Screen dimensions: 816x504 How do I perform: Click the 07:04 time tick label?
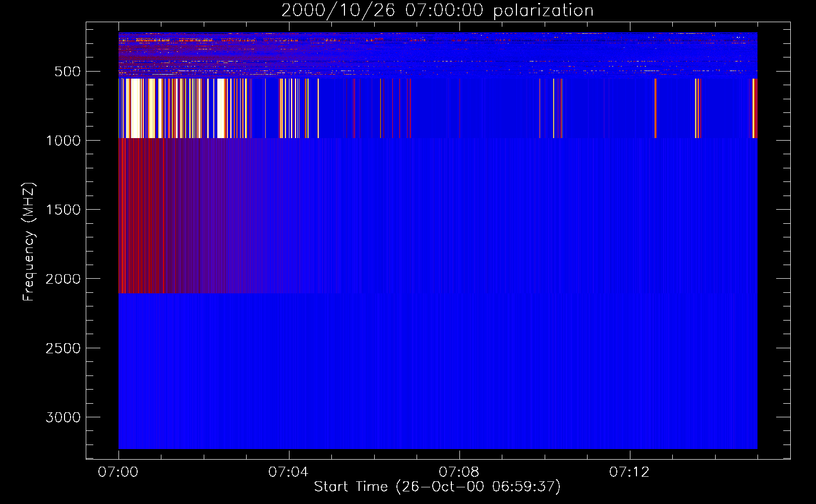[288, 472]
